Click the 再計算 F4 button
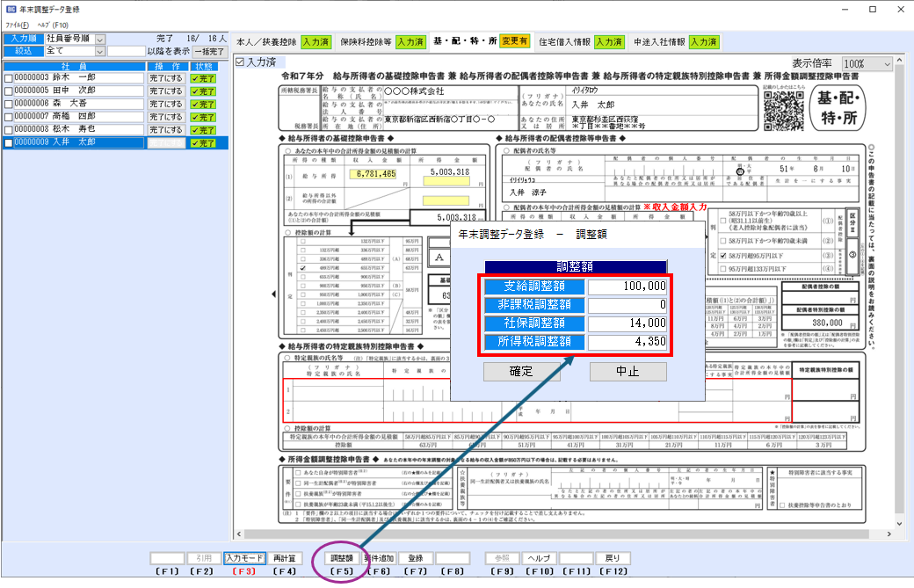Screen dimensions: 914x588 pos(285,558)
